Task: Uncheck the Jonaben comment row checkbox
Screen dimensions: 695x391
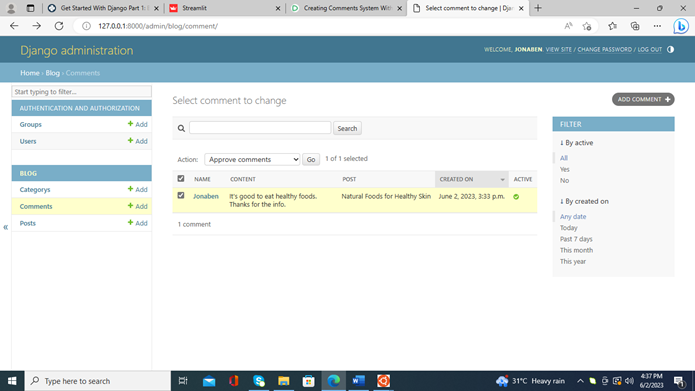Action: (x=181, y=196)
